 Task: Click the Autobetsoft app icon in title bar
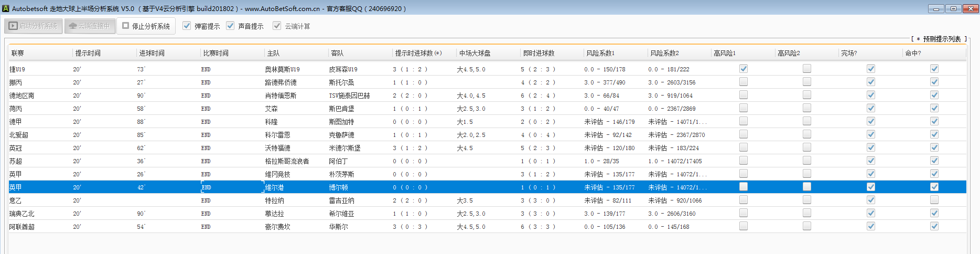[6, 8]
